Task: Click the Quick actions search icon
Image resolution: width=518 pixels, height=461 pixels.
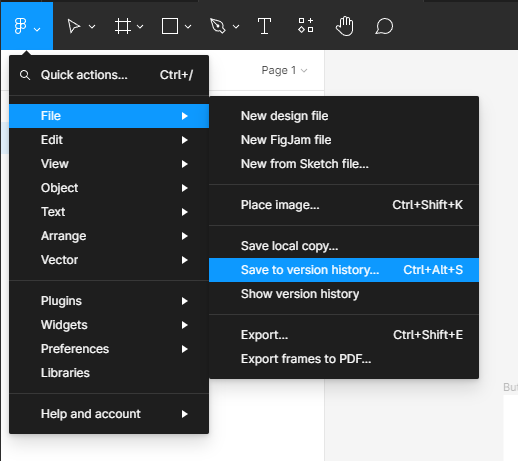Action: click(x=25, y=75)
